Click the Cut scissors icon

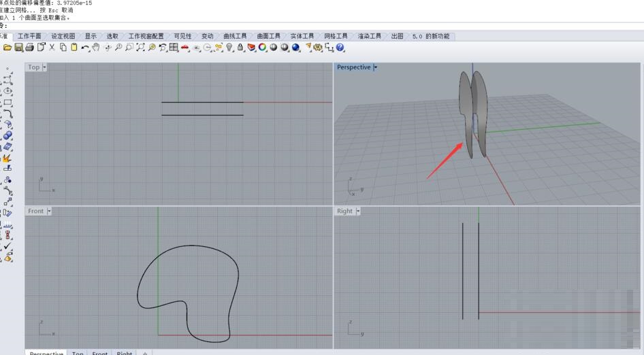(52, 48)
